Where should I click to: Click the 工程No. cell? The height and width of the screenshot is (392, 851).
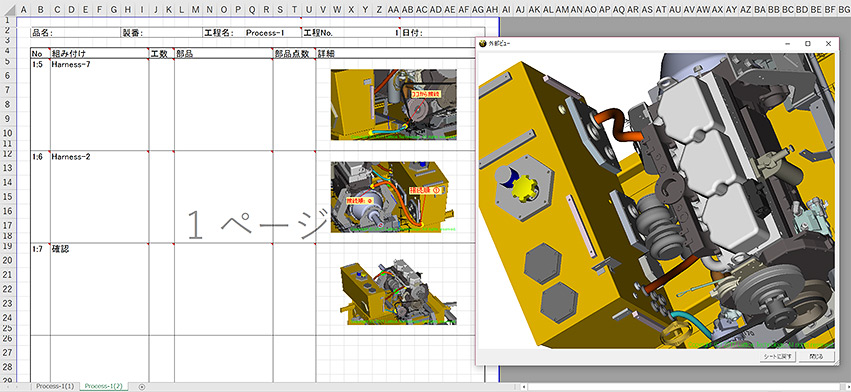(x=351, y=33)
